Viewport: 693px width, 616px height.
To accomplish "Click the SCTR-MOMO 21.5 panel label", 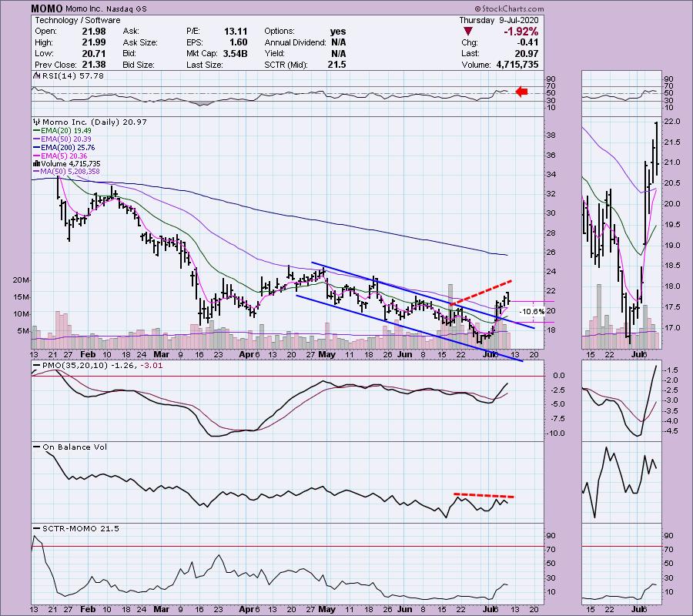I will coord(81,528).
